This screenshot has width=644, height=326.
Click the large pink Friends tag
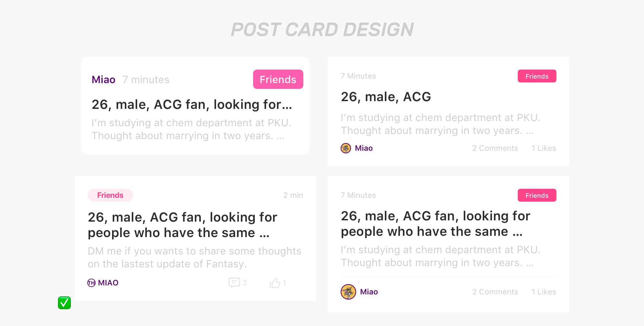pos(278,79)
